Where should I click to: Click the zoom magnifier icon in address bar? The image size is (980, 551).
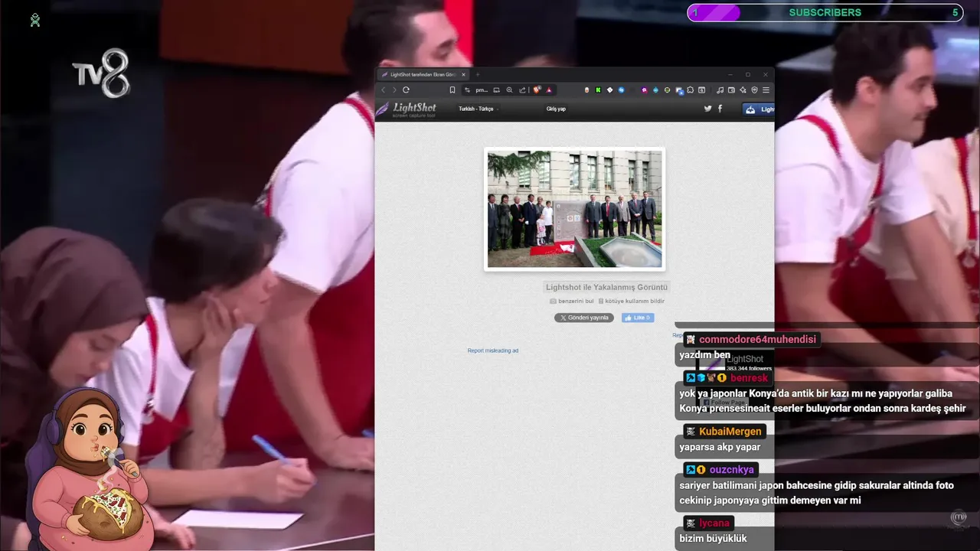(509, 90)
